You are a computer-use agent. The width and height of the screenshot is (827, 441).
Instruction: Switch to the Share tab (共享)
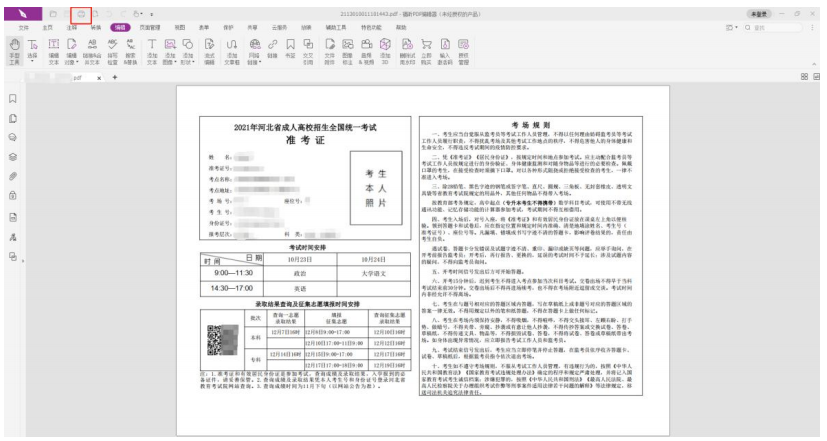tap(253, 27)
